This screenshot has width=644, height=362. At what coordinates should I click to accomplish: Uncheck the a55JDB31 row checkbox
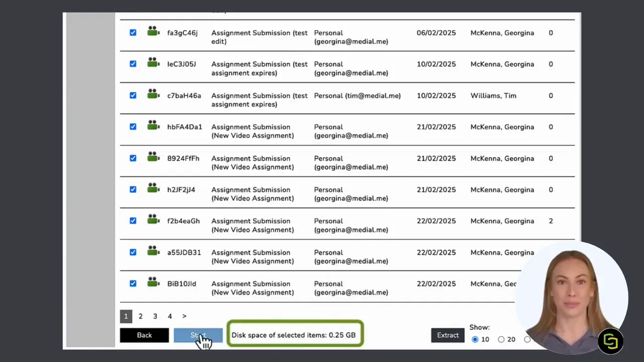[133, 252]
